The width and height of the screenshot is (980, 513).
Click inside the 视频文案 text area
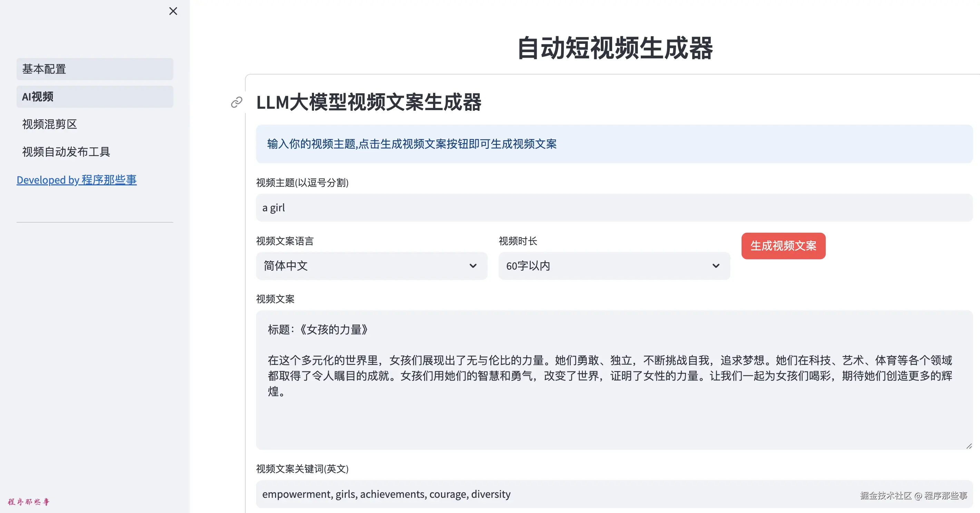click(x=615, y=380)
